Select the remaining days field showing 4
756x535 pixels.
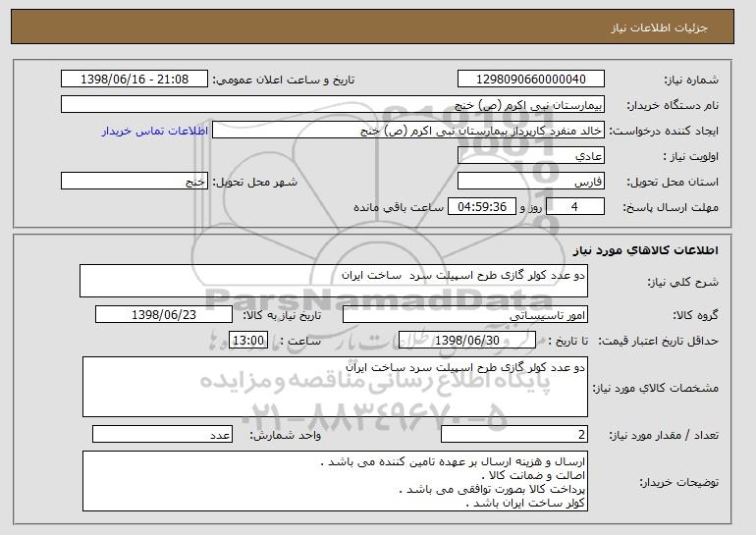click(575, 207)
